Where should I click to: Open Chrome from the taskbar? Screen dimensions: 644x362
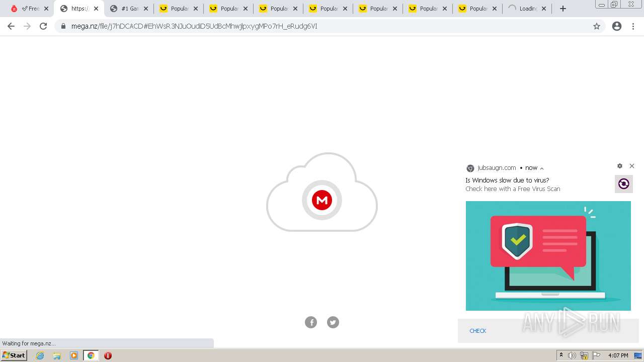[91, 355]
